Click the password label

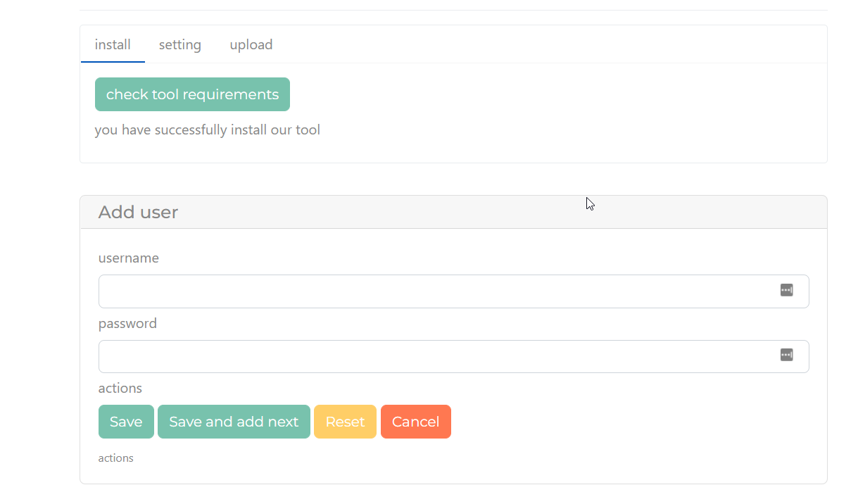click(127, 323)
